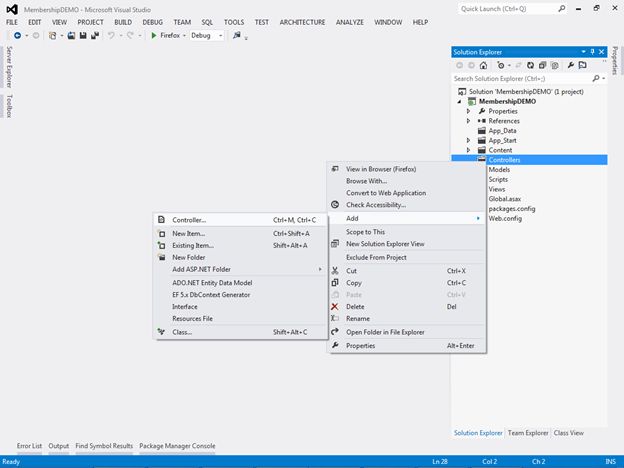Click the Collapse All icon in Solution Explorer
This screenshot has width=624, height=468.
click(542, 65)
